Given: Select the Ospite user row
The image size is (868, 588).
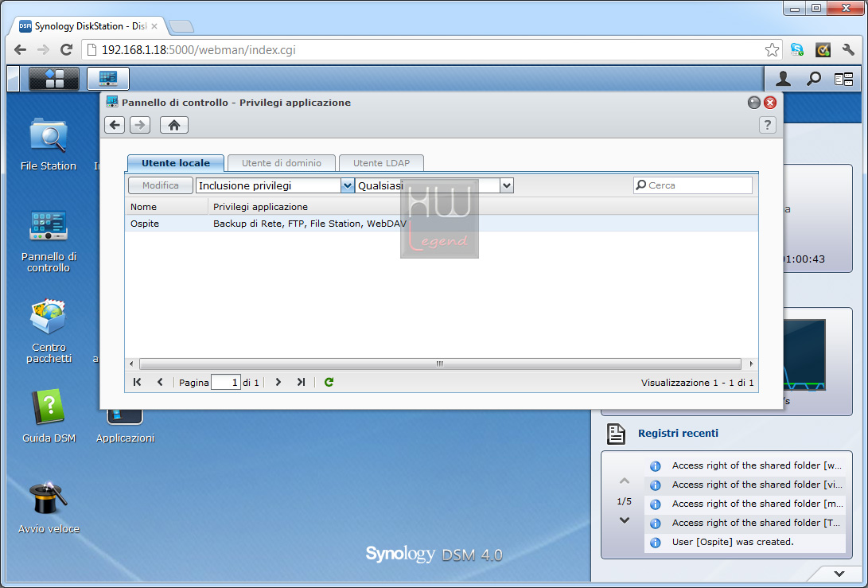Looking at the screenshot, I should pyautogui.click(x=442, y=223).
